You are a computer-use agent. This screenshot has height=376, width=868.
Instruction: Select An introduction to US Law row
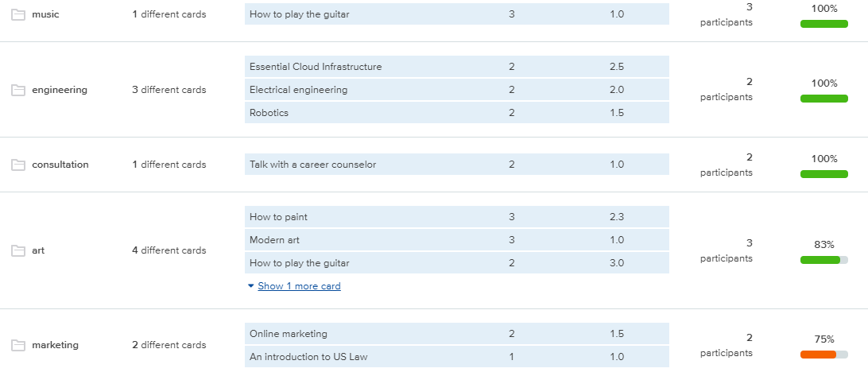point(457,357)
